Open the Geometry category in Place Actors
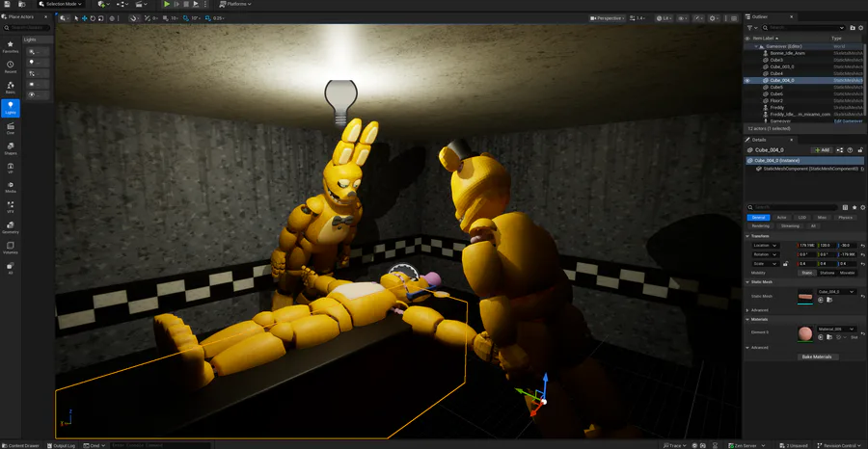The image size is (868, 449). pos(10,227)
